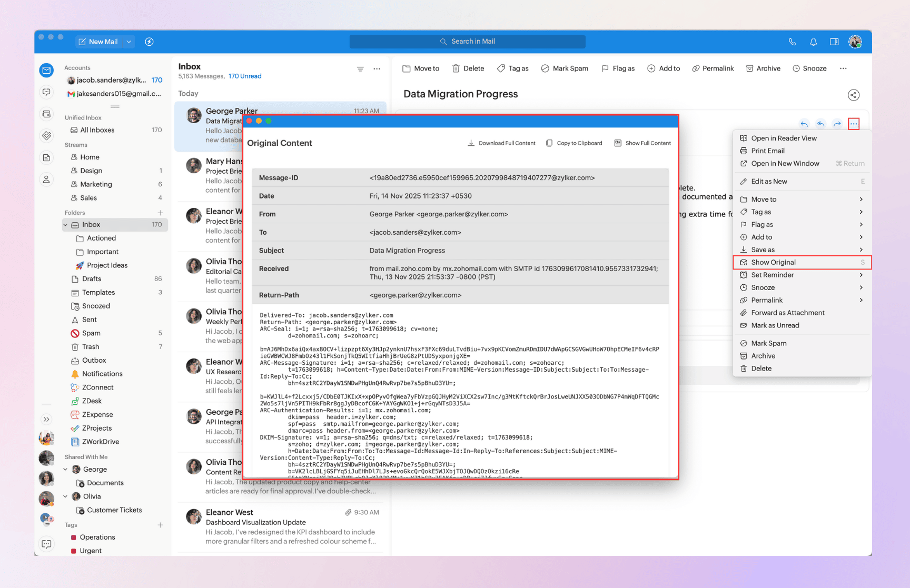The width and height of the screenshot is (910, 588).
Task: Select Mark as Unread in the menu
Action: coord(802,325)
